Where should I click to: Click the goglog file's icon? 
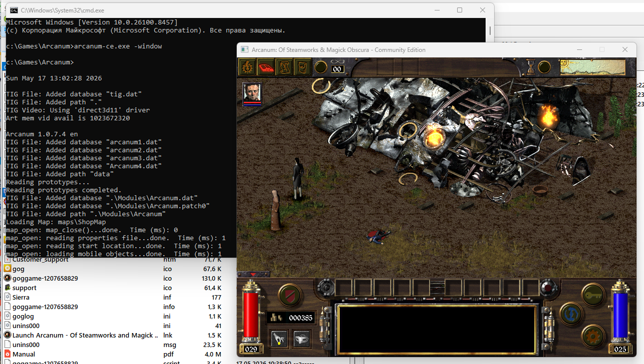(x=7, y=316)
